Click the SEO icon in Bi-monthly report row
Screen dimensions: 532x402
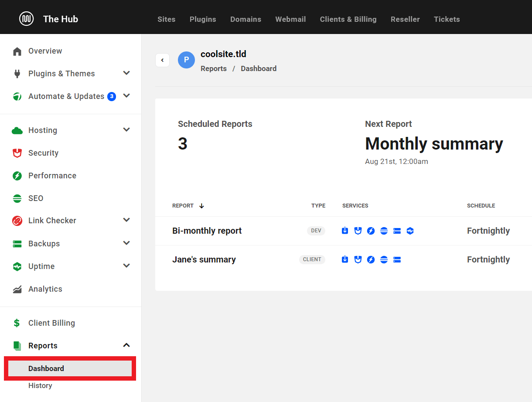coord(384,231)
